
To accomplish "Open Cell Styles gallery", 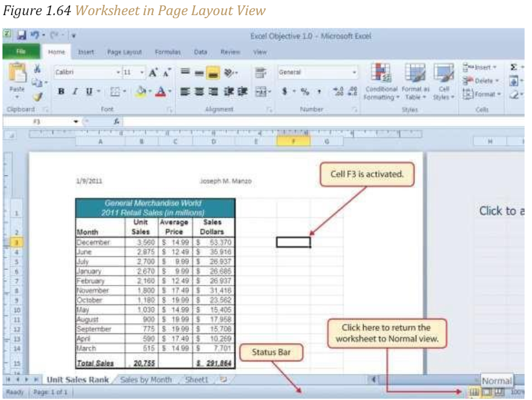I will click(444, 82).
